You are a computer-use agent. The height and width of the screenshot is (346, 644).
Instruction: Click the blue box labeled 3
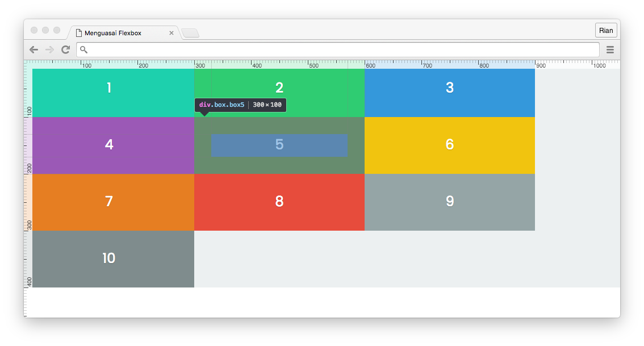tap(449, 88)
